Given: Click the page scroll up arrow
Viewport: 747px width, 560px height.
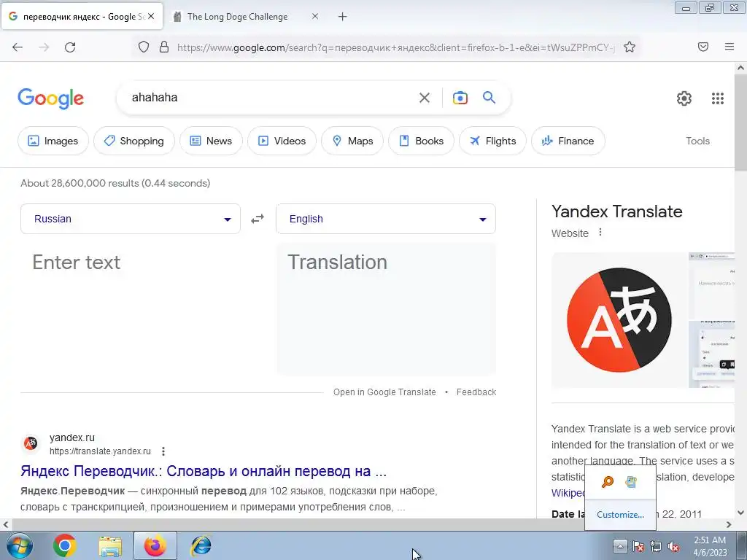Looking at the screenshot, I should 740,68.
